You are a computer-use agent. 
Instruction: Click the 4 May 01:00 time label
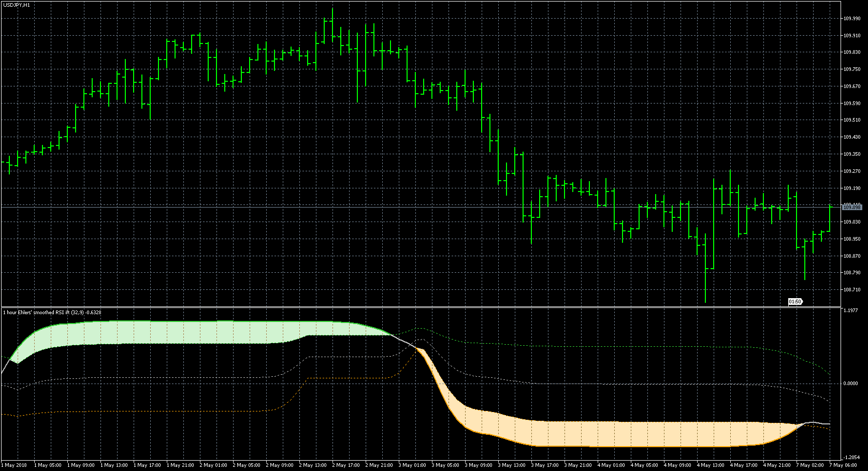(611, 465)
